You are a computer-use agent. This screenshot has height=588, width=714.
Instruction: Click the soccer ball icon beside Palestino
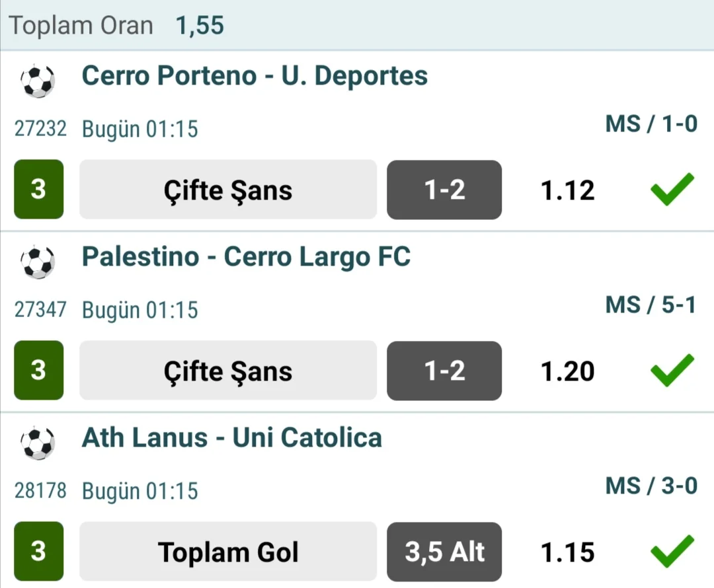(38, 262)
